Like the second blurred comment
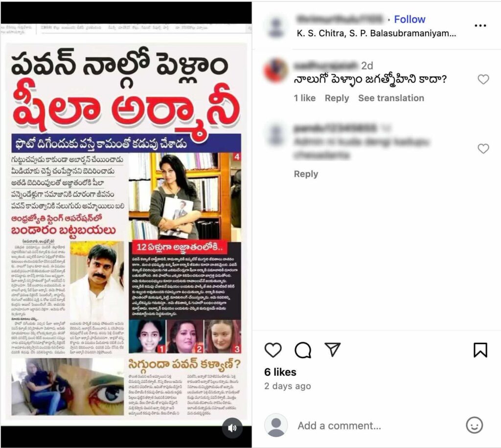Image resolution: width=501 pixels, height=448 pixels. (x=483, y=149)
